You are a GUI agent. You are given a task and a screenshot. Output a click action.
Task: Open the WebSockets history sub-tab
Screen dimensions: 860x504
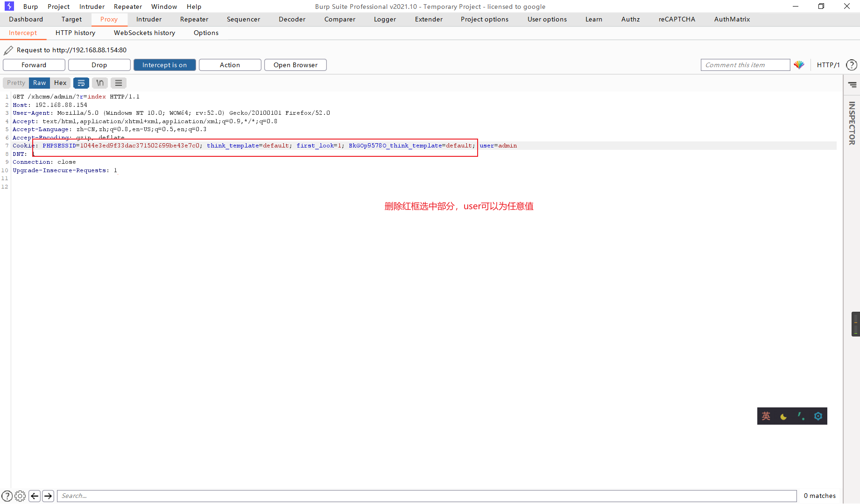click(145, 33)
